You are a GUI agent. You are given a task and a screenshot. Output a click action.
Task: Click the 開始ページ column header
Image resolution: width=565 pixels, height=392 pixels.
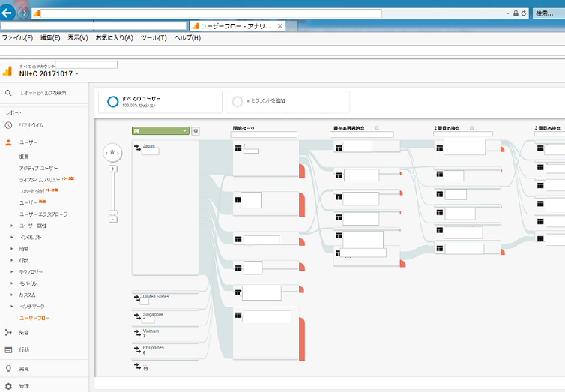click(244, 128)
